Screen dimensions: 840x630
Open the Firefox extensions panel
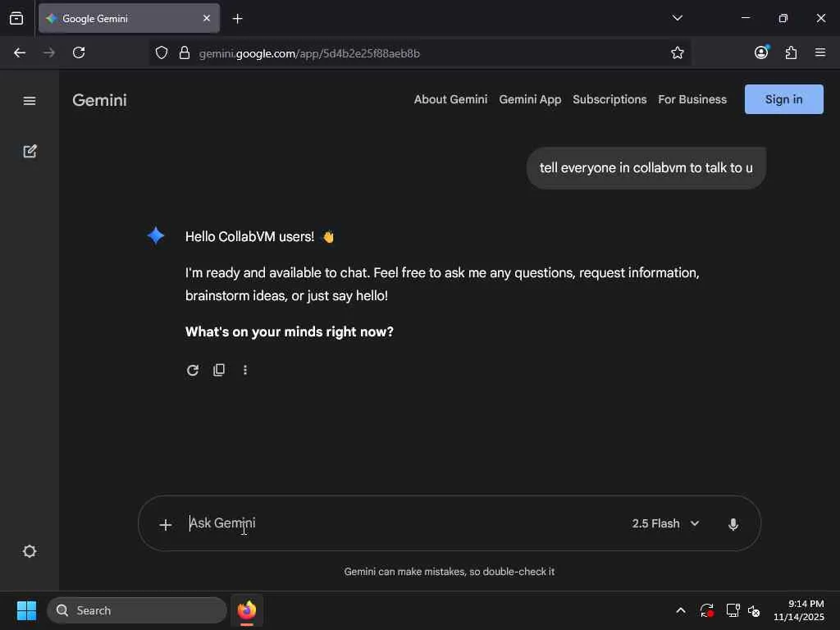coord(791,52)
